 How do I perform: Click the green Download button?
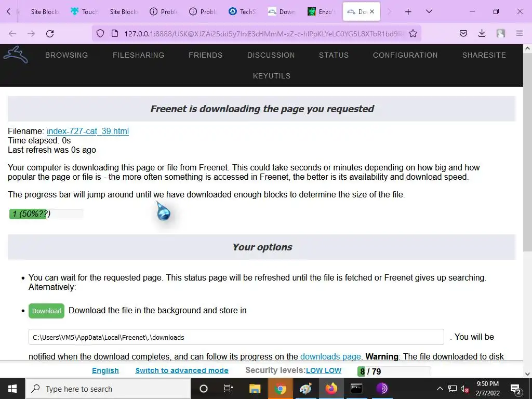46,311
